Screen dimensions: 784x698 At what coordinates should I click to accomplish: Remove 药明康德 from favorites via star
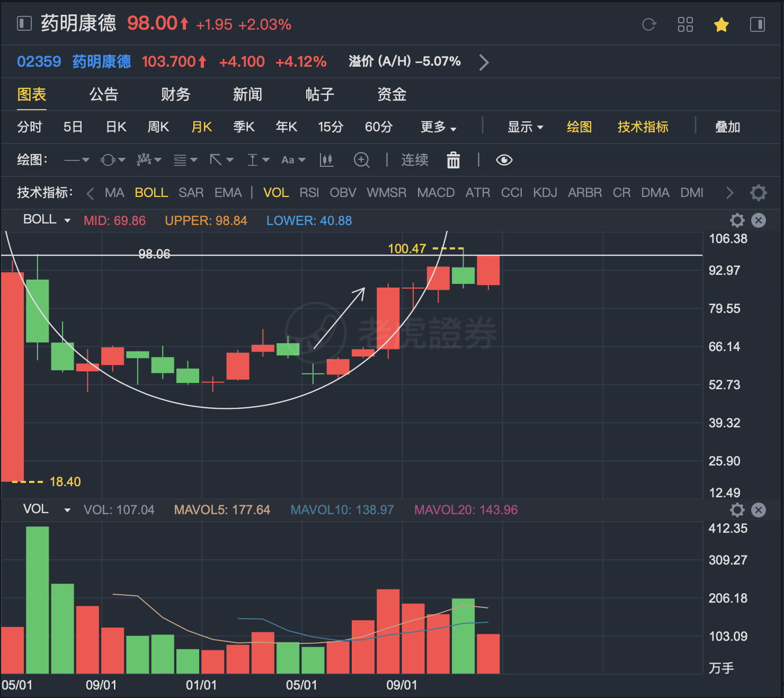pos(721,24)
